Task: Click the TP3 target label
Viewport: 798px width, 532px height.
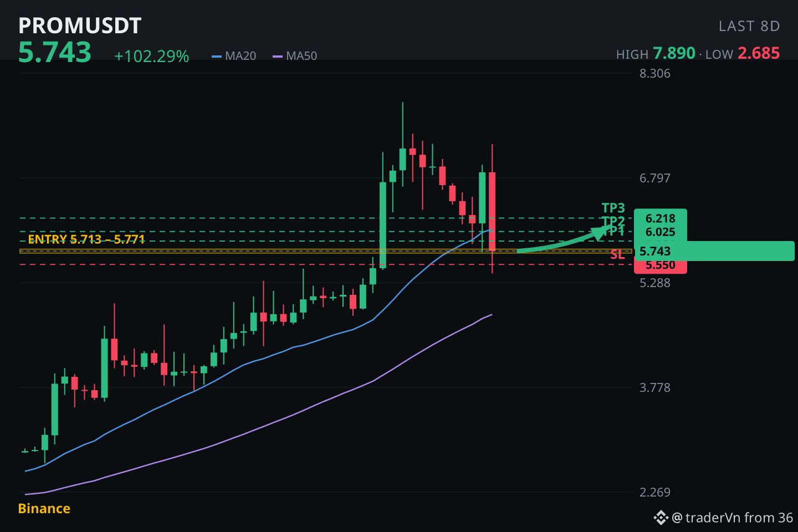Action: click(613, 208)
